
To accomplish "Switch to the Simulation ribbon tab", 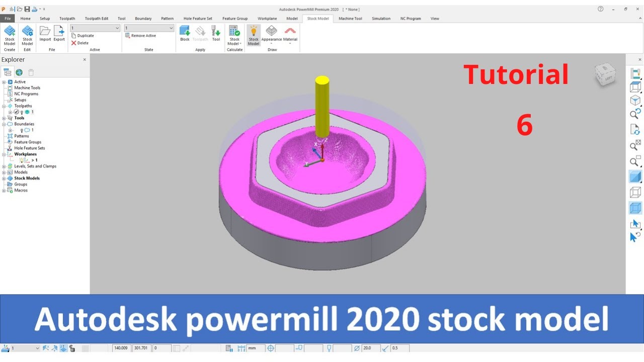I will click(x=381, y=19).
